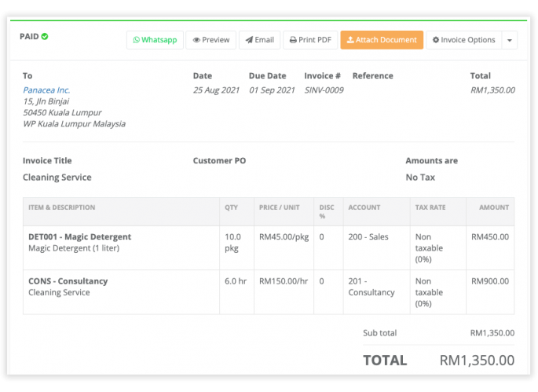The image size is (538, 392).
Task: Click the green PAID checkmark icon
Action: pos(45,36)
